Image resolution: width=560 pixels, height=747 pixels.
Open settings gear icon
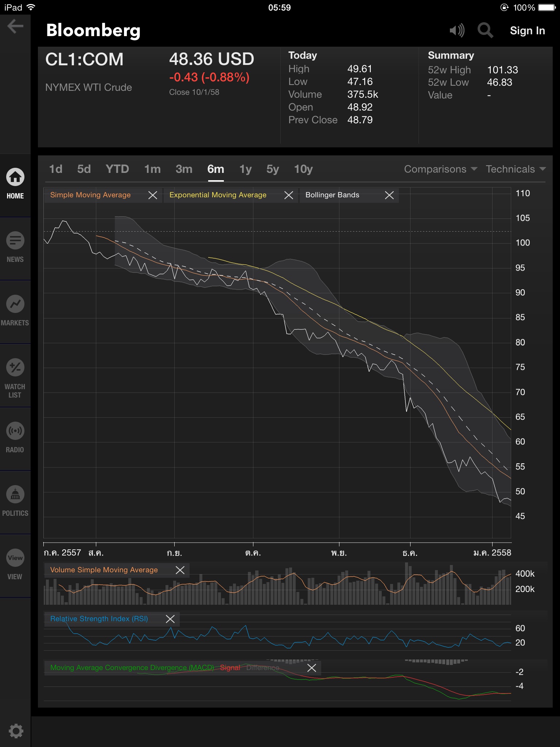[x=16, y=731]
